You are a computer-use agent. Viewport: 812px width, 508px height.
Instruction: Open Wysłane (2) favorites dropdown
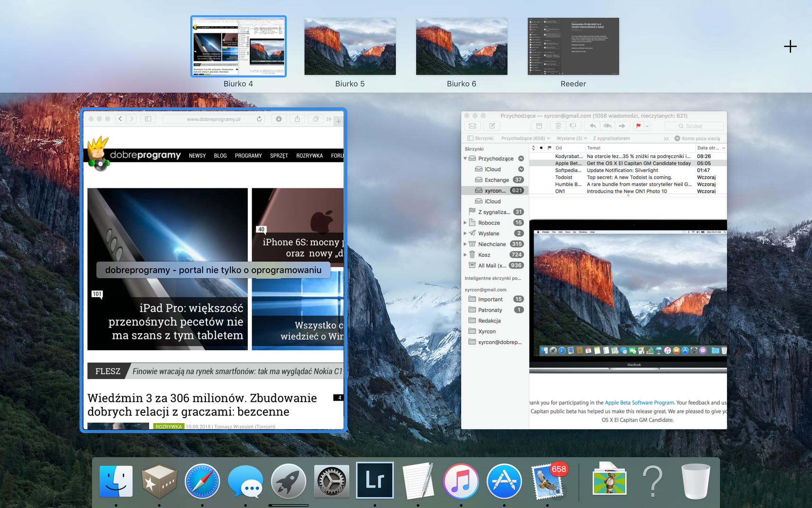pos(572,138)
